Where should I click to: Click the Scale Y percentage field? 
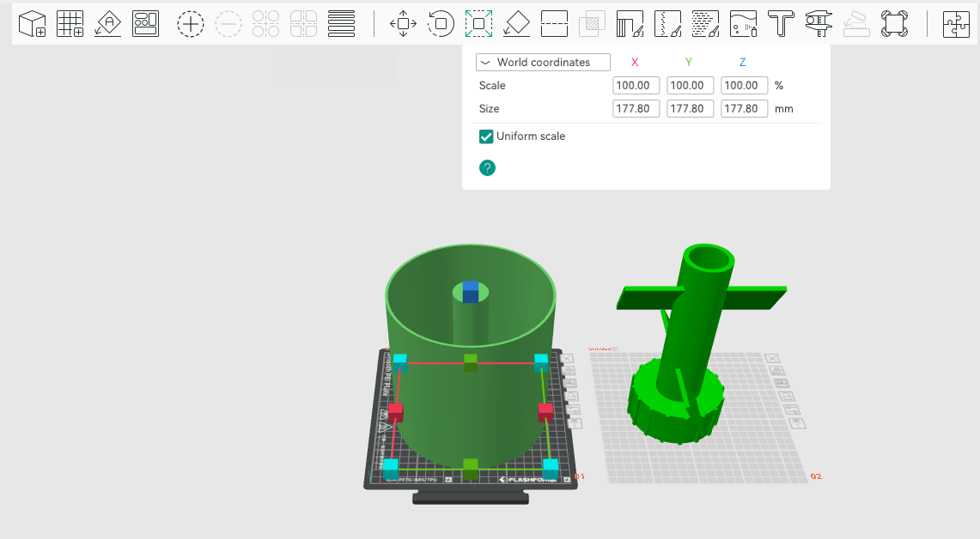point(690,86)
